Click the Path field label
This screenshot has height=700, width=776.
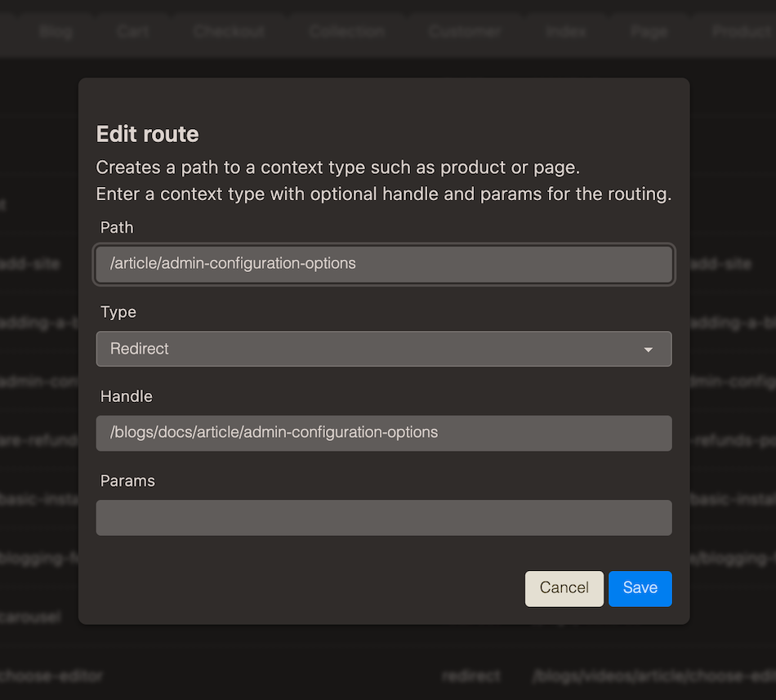click(117, 228)
